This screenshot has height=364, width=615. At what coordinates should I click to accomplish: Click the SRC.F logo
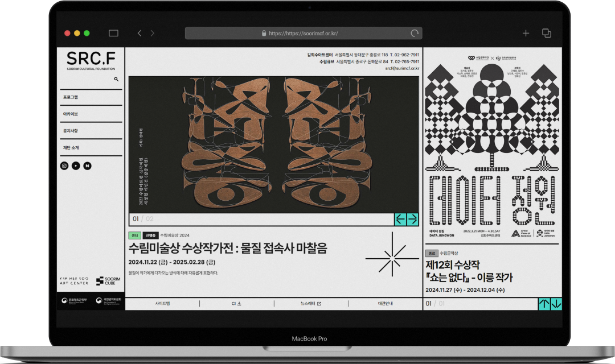tap(91, 60)
